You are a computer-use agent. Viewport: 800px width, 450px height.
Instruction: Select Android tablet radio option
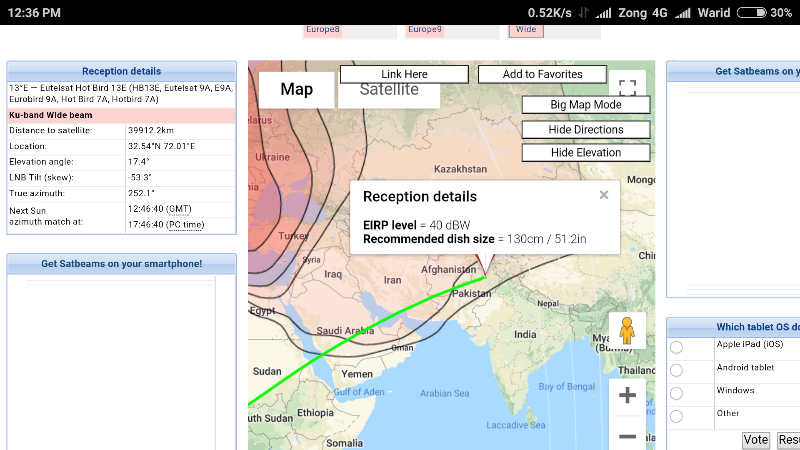[x=676, y=371]
